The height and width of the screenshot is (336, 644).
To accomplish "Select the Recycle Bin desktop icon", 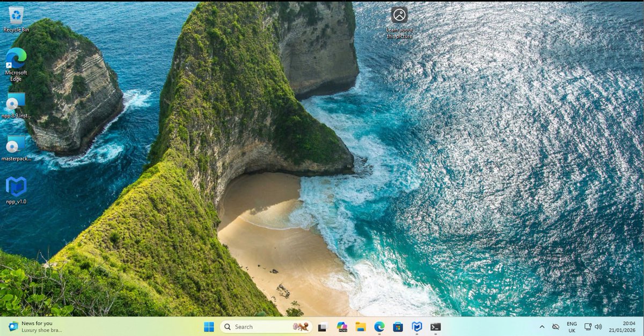I will [x=16, y=19].
